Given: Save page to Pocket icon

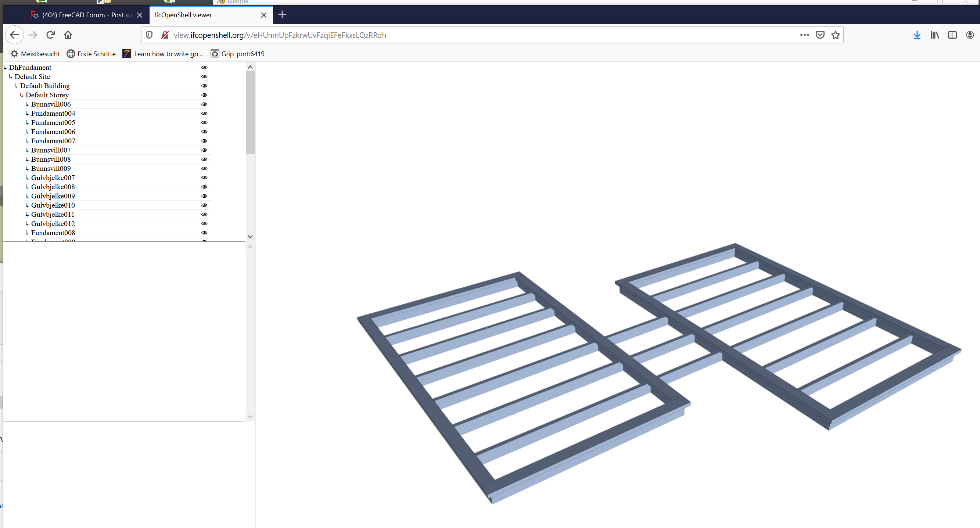Looking at the screenshot, I should (820, 35).
